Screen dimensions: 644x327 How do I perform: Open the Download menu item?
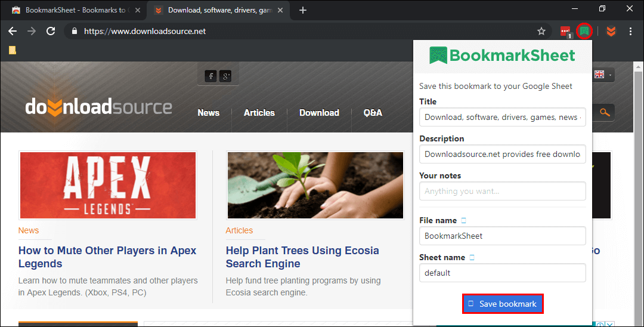319,113
